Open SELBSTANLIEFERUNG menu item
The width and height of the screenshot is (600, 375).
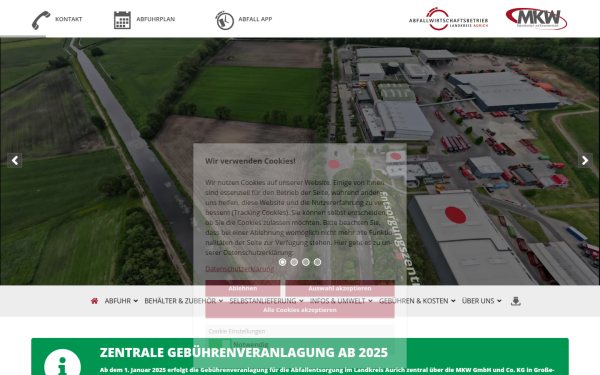(263, 301)
